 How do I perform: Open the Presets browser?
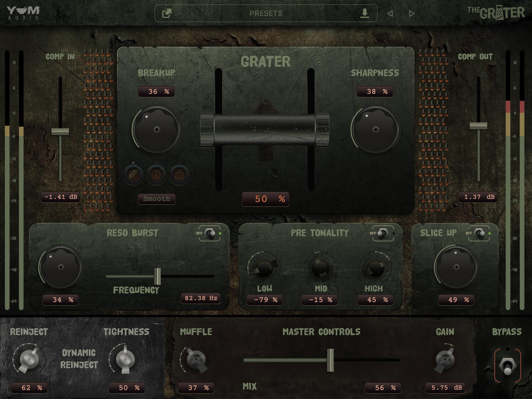[x=266, y=13]
